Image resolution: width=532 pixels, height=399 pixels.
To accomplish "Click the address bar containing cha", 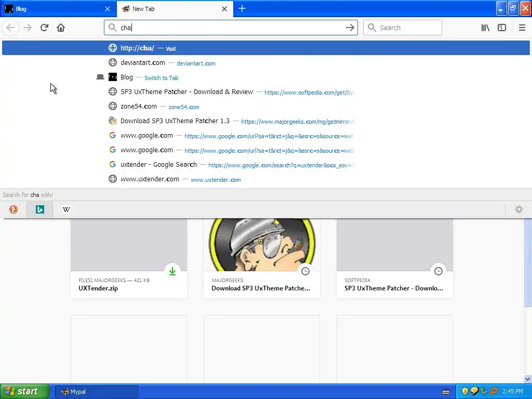I will tap(231, 28).
